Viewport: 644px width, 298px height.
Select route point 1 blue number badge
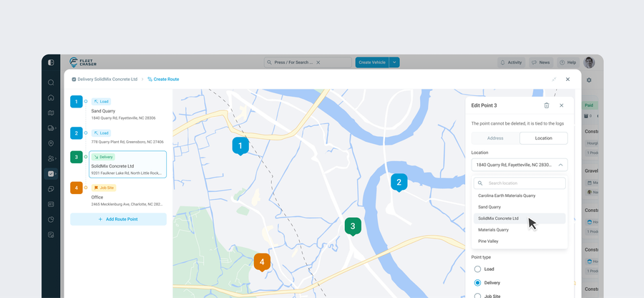tap(77, 102)
